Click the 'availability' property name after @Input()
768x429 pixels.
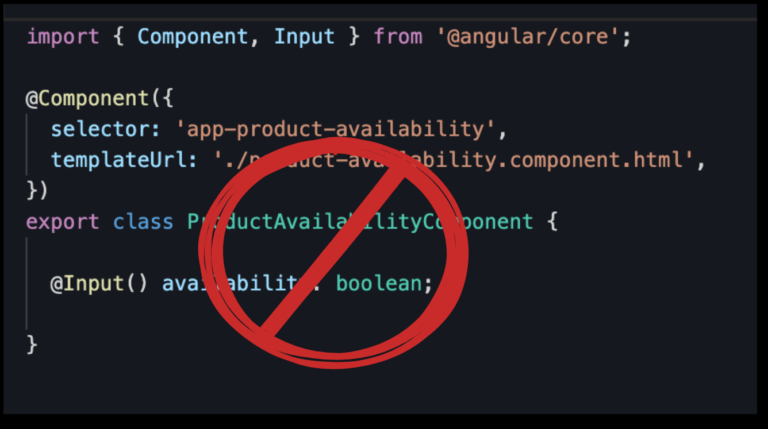(x=235, y=284)
